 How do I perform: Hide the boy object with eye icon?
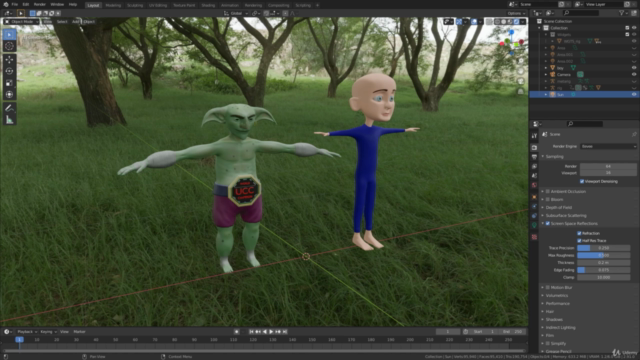point(634,68)
